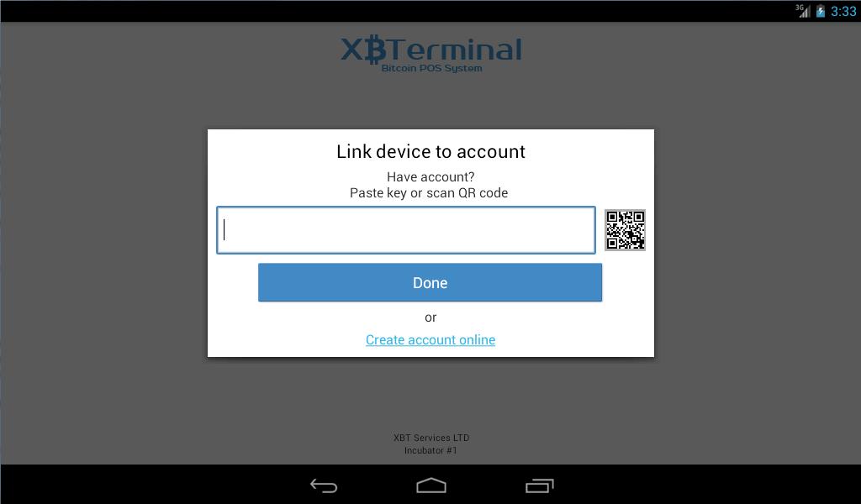The image size is (861, 504).
Task: Tap the Android home navigation icon
Action: point(431,486)
